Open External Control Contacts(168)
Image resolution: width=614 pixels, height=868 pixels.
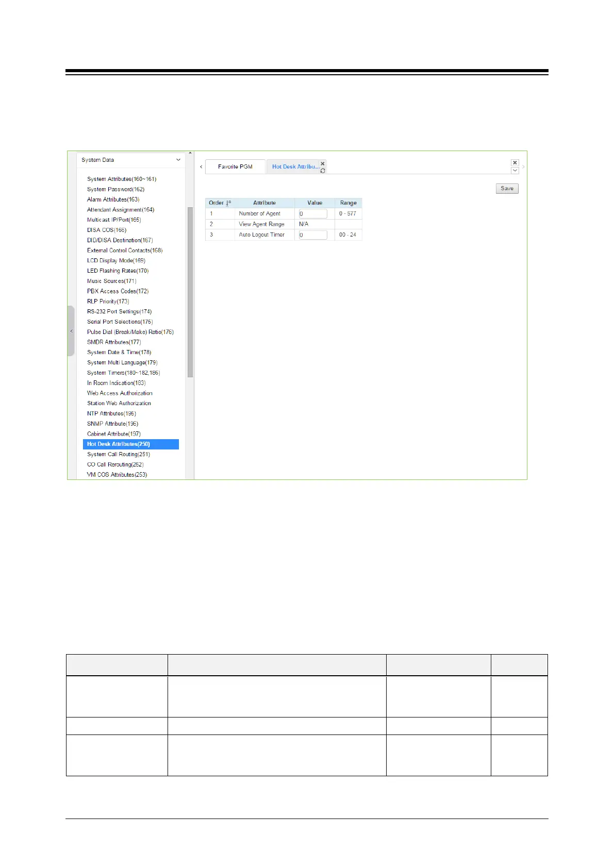coord(125,251)
